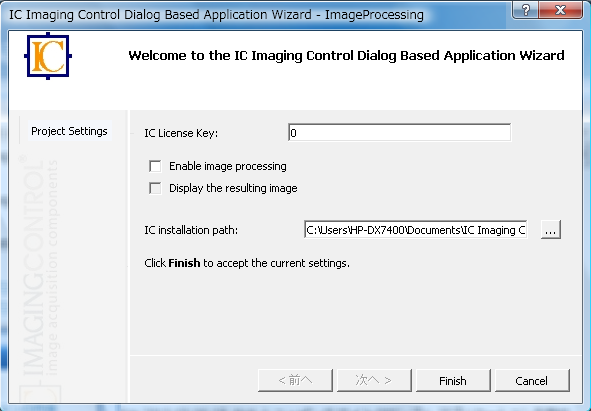The image size is (591, 411).
Task: Click the "IC License Key:" label
Action: click(x=181, y=133)
